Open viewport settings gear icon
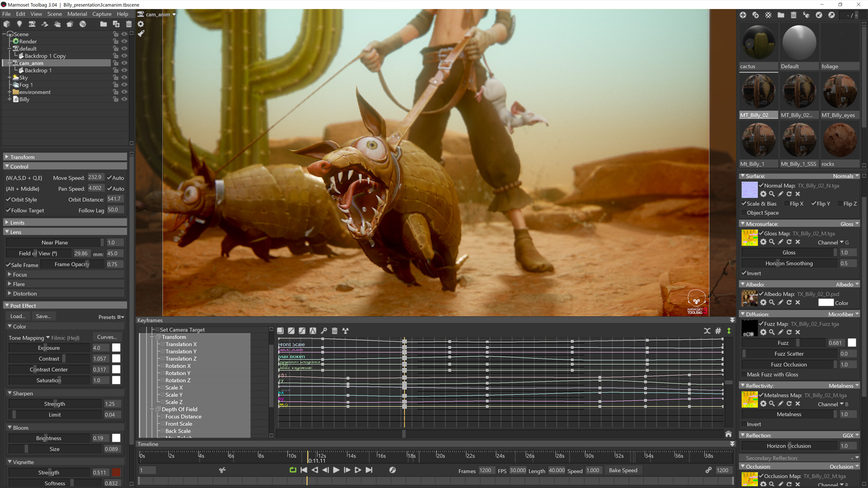 (x=141, y=24)
